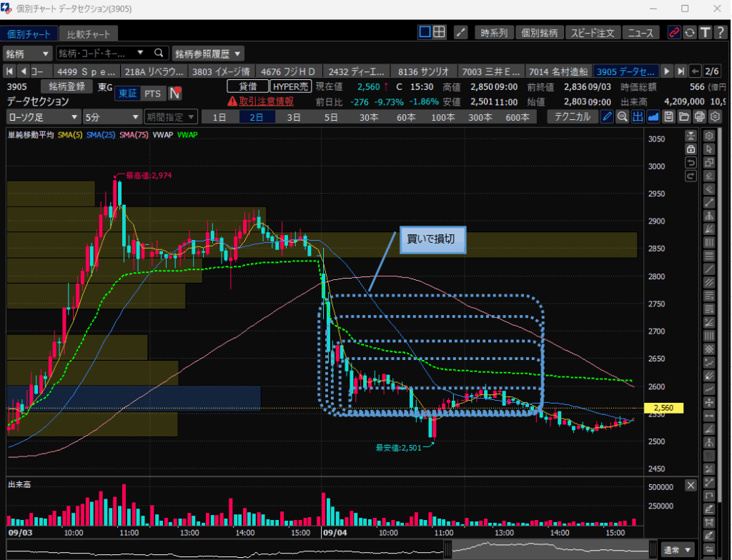
Task: Open the ローソク足 chart type dropdown
Action: point(43,117)
